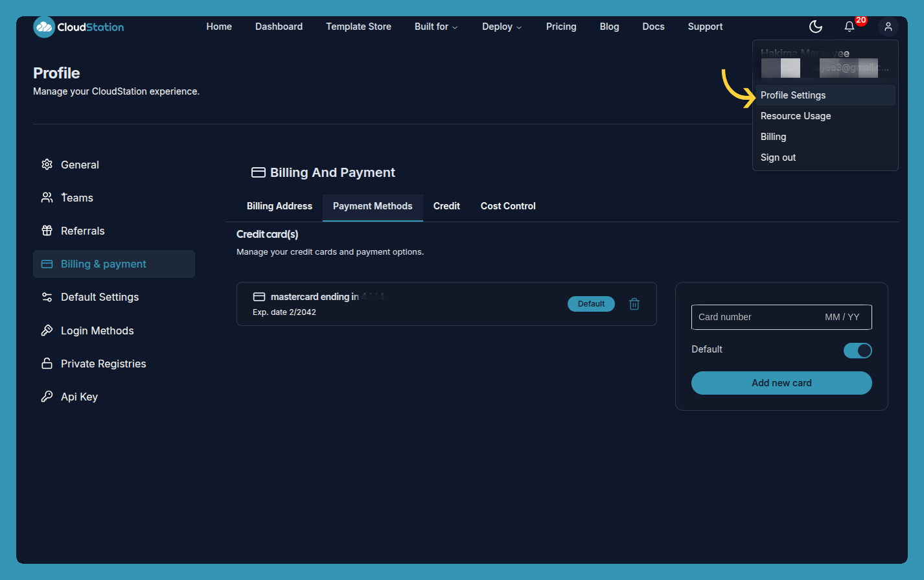Switch to the Credit tab
The height and width of the screenshot is (580, 924).
point(446,206)
